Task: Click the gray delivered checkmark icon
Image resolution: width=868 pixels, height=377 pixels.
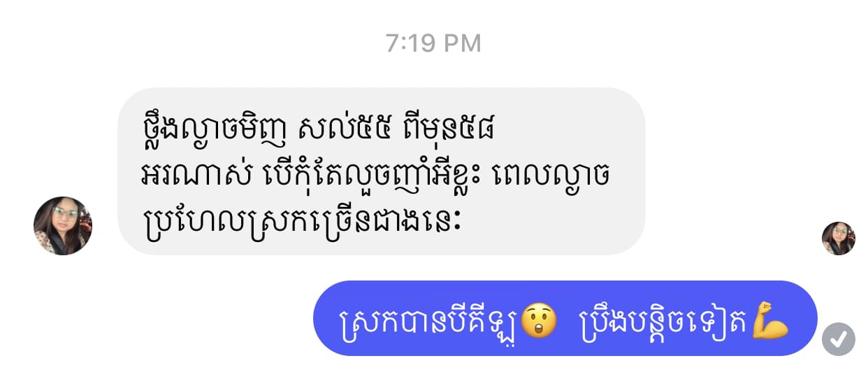Action: (839, 339)
